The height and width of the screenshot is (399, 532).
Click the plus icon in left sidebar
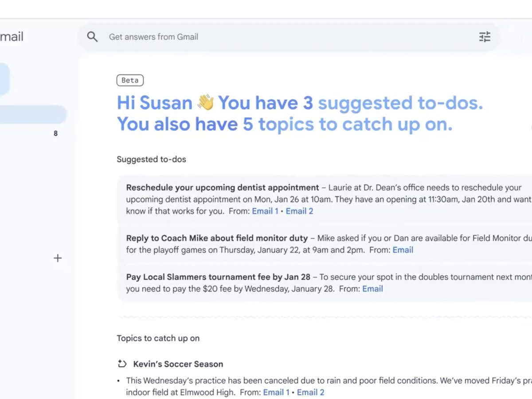coord(58,258)
